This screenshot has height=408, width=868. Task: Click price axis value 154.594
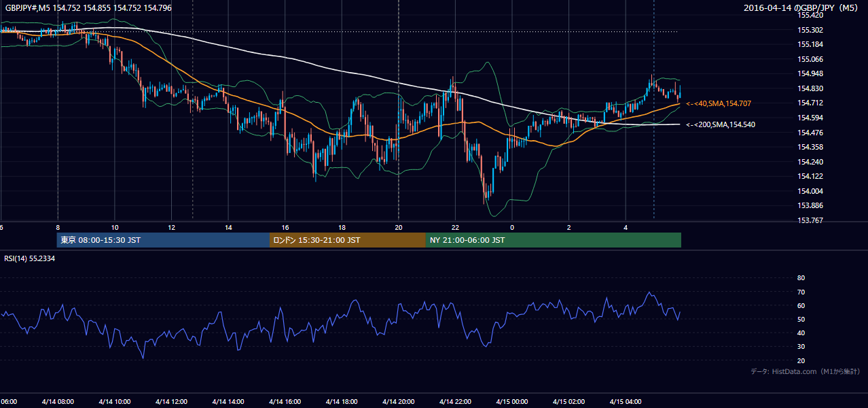[810, 118]
